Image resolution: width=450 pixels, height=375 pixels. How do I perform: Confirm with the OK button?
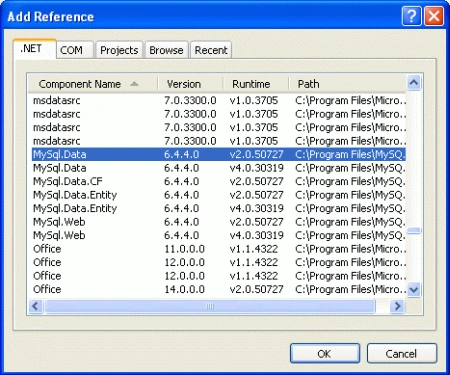click(x=325, y=353)
